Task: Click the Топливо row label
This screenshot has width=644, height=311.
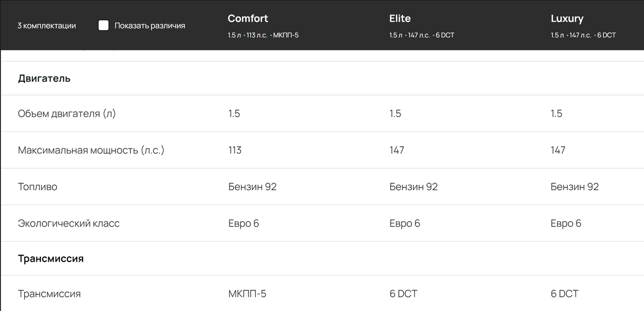Action: [38, 187]
